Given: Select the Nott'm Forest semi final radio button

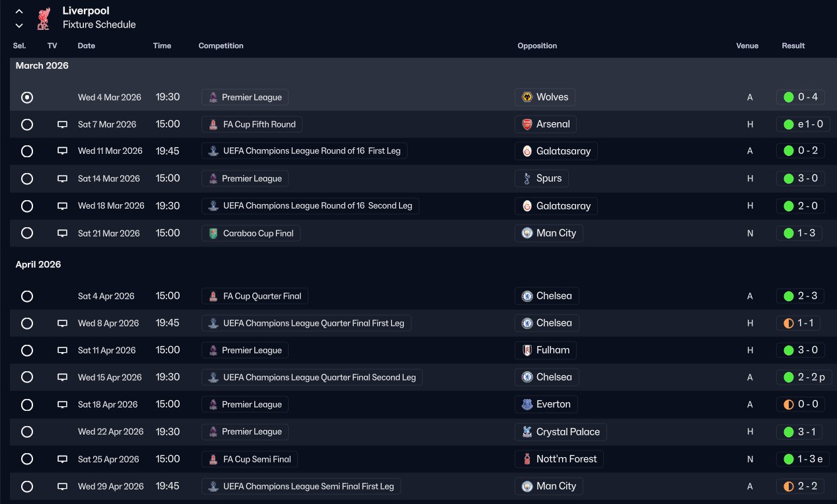Looking at the screenshot, I should (x=27, y=459).
